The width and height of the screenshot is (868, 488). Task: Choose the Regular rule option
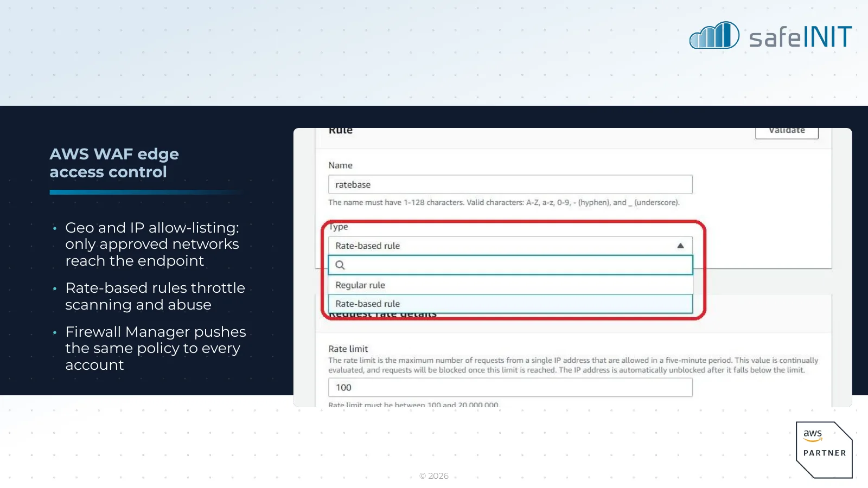coord(510,285)
